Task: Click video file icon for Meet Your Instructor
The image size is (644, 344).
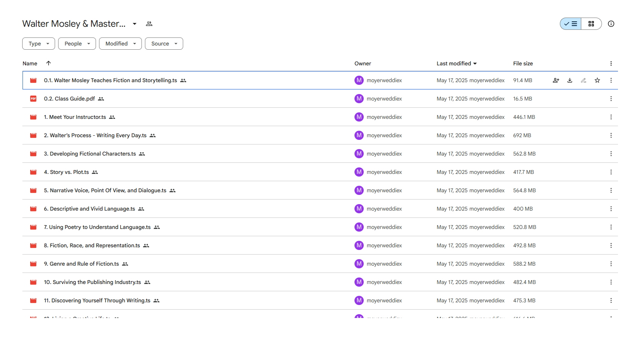Action: coord(33,117)
